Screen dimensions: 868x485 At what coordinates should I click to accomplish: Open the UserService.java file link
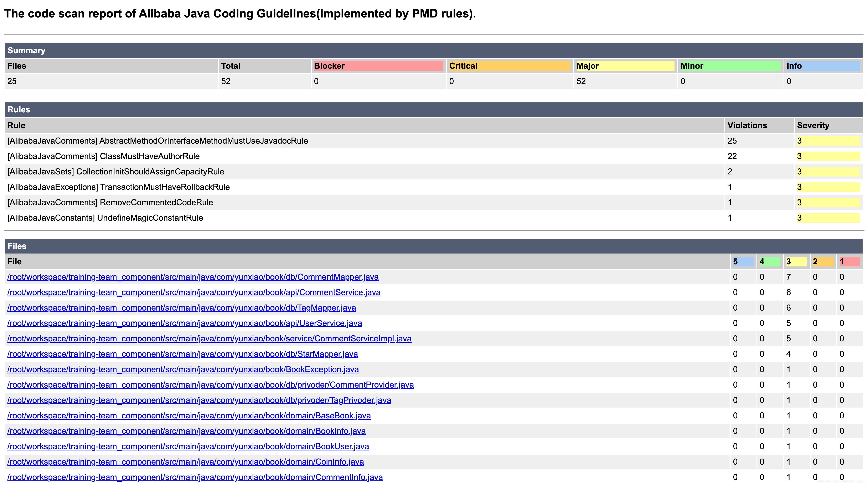pyautogui.click(x=185, y=323)
